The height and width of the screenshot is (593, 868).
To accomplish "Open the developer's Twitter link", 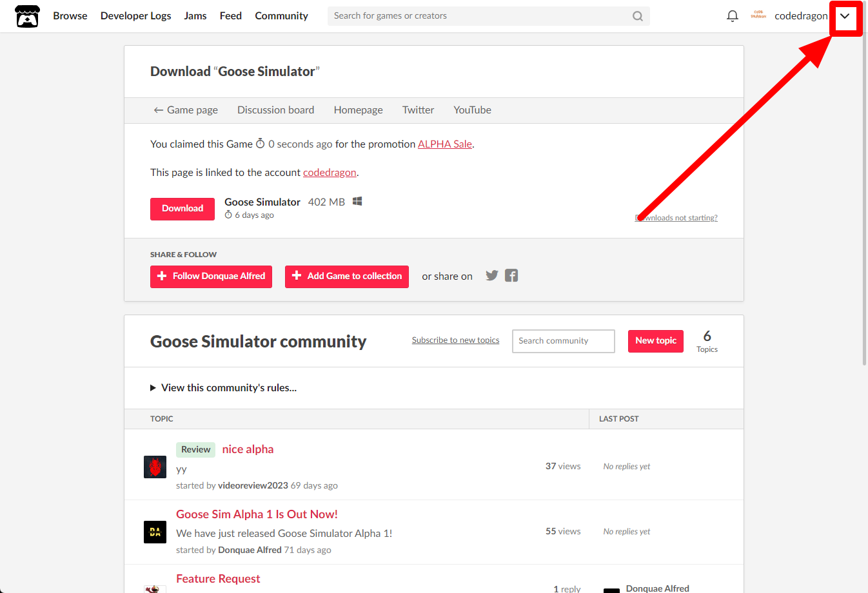I will (419, 110).
